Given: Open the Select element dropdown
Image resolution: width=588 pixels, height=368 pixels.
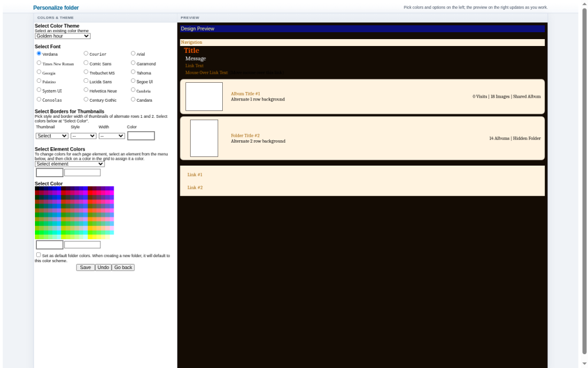Looking at the screenshot, I should pyautogui.click(x=69, y=164).
